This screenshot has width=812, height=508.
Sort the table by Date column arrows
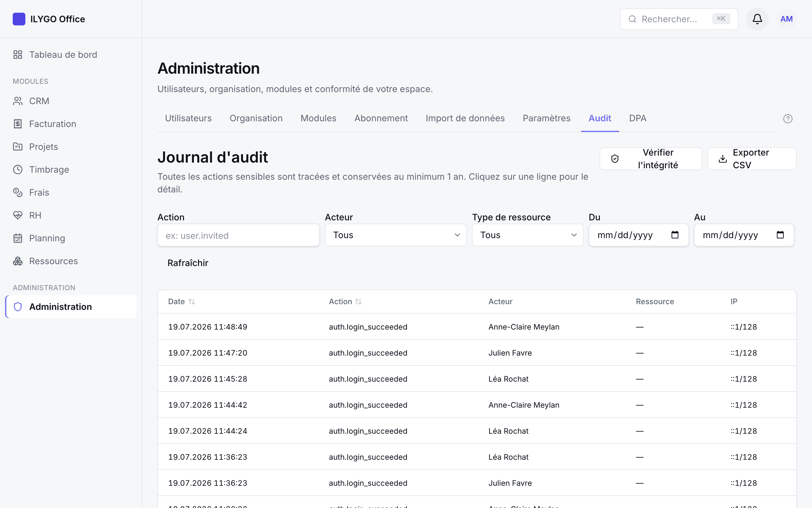(x=192, y=301)
